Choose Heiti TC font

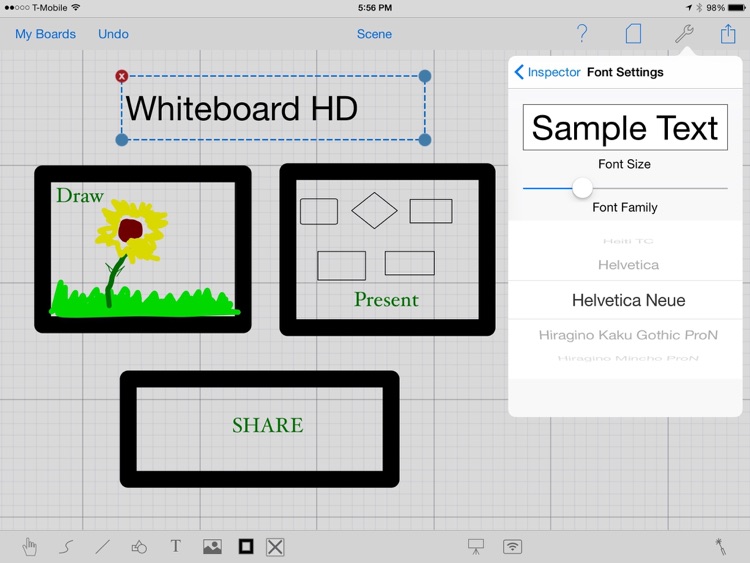tap(628, 241)
